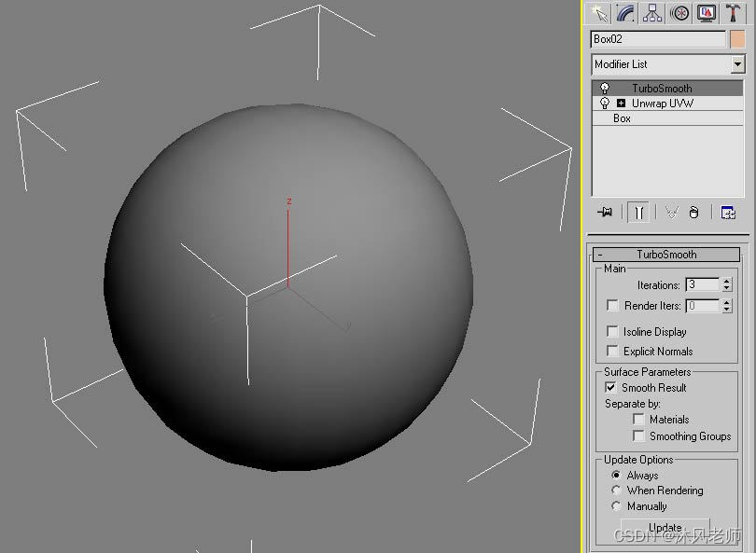
Task: Click the Render Iters value field
Action: [703, 305]
